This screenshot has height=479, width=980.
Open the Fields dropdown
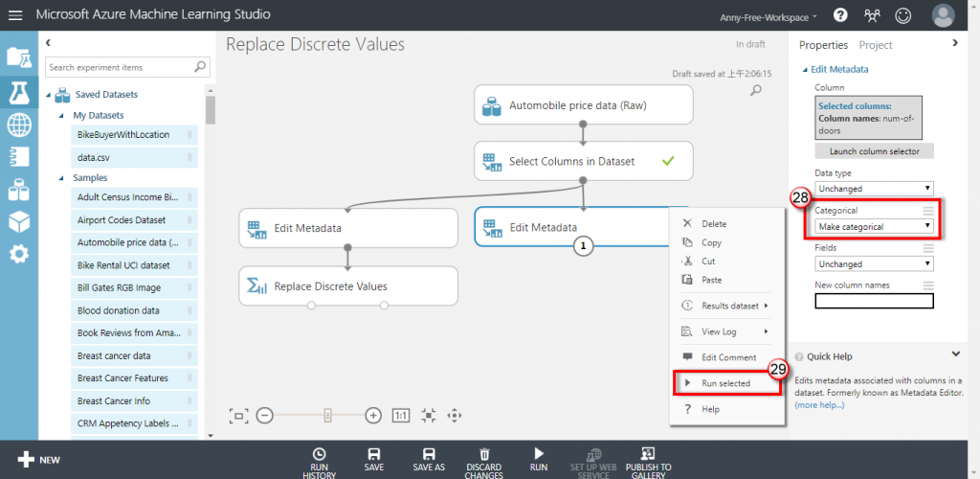click(874, 263)
